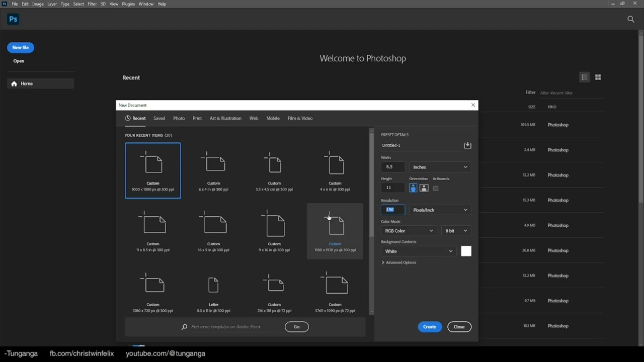This screenshot has height=362, width=644.
Task: Select portrait orientation icon
Action: (x=413, y=188)
